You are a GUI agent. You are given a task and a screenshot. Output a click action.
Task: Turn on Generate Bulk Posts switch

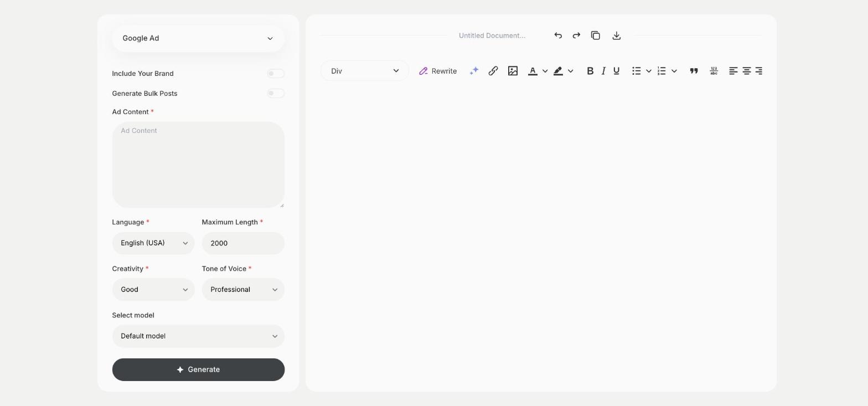tap(276, 94)
